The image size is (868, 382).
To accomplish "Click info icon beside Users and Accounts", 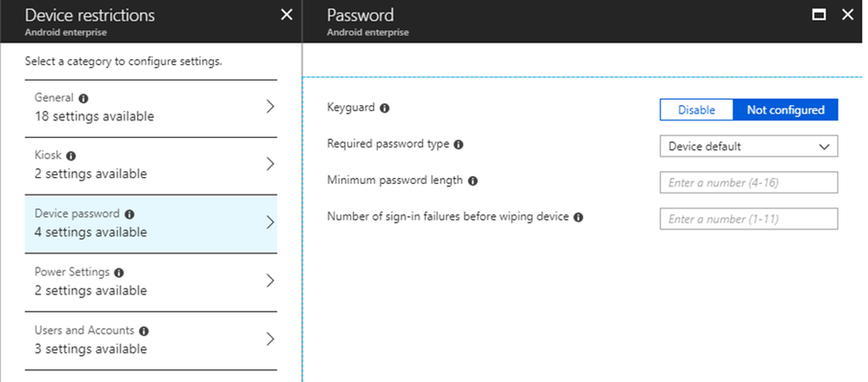I will pos(143,331).
